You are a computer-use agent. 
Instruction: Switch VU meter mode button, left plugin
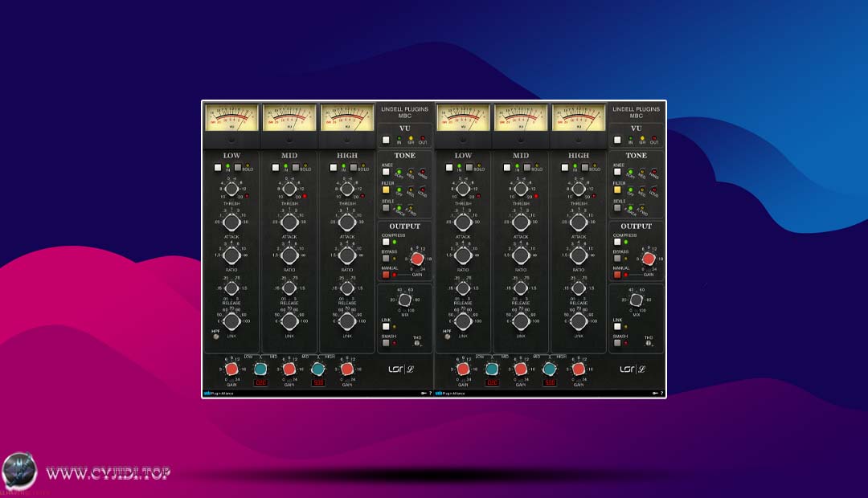pyautogui.click(x=386, y=140)
